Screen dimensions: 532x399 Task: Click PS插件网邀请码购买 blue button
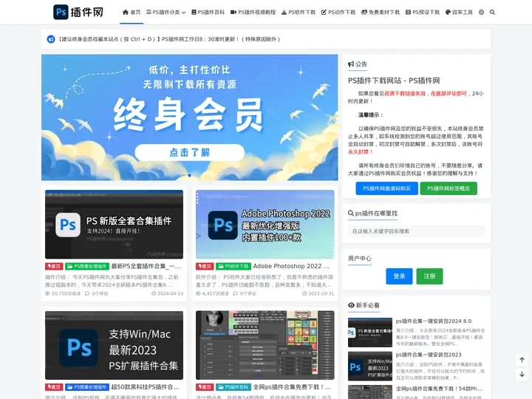(x=386, y=188)
